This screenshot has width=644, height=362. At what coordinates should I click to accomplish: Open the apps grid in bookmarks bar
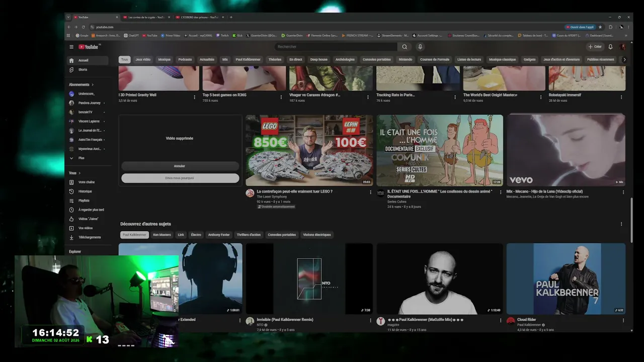69,36
